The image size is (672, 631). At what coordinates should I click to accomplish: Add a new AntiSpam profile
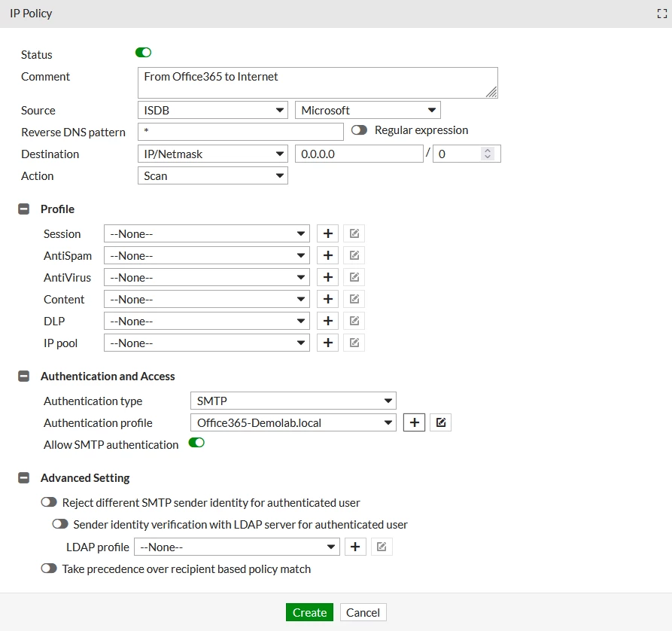[x=328, y=256]
